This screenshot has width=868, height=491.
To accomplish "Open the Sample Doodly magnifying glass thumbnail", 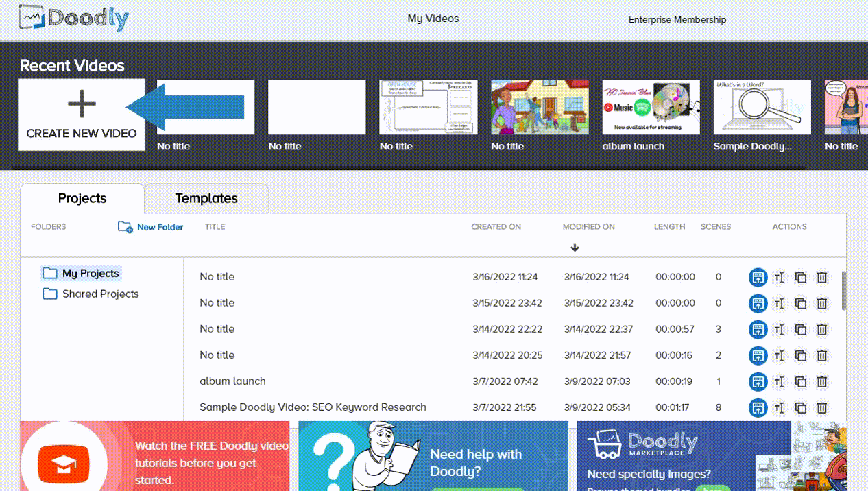I will tap(762, 107).
